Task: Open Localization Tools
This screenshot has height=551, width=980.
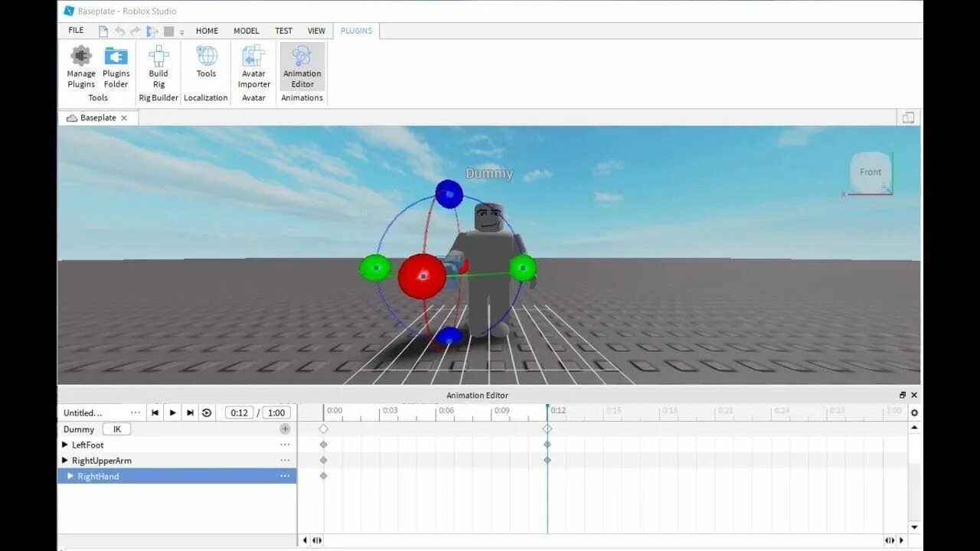Action: pos(206,63)
